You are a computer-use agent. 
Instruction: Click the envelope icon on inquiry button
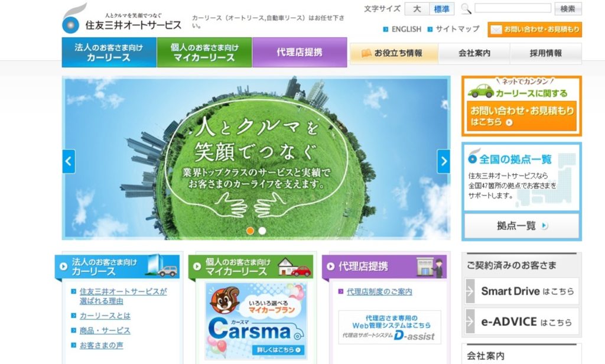click(x=496, y=30)
